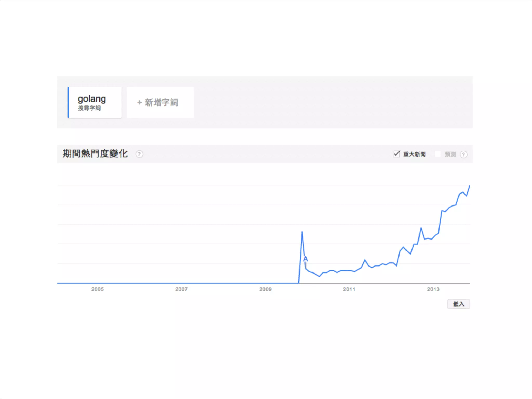Select the golang search term card
The height and width of the screenshot is (399, 532).
tap(95, 102)
